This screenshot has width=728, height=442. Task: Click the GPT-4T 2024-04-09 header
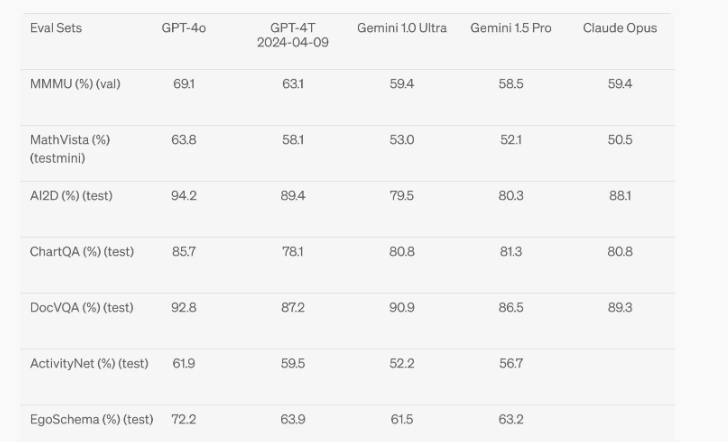tap(293, 35)
